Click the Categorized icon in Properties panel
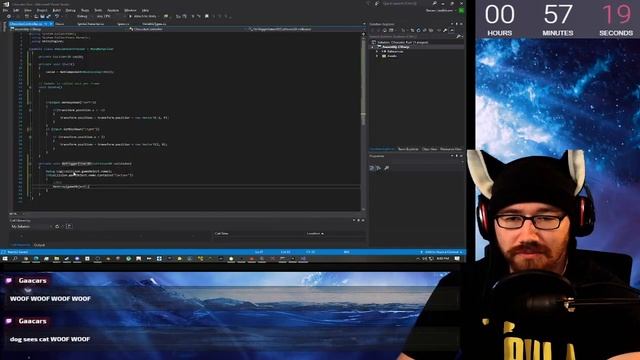Viewport: 640px width, 360px height. 372,168
